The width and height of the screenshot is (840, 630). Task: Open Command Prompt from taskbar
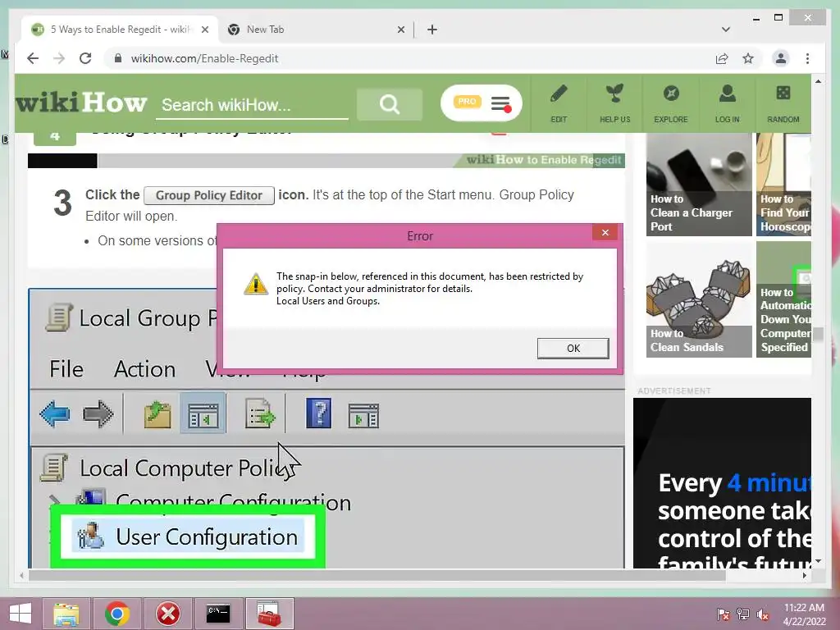(218, 614)
